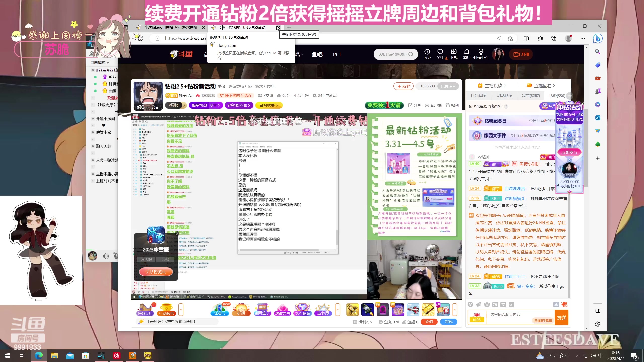Click 刀刀999+ ad button
This screenshot has height=362, width=644.
click(x=156, y=272)
